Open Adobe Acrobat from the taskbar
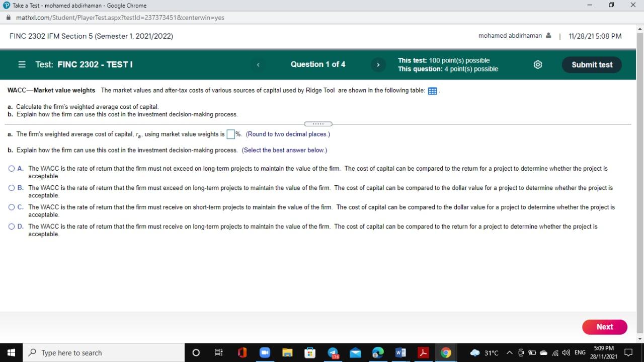 (x=423, y=352)
